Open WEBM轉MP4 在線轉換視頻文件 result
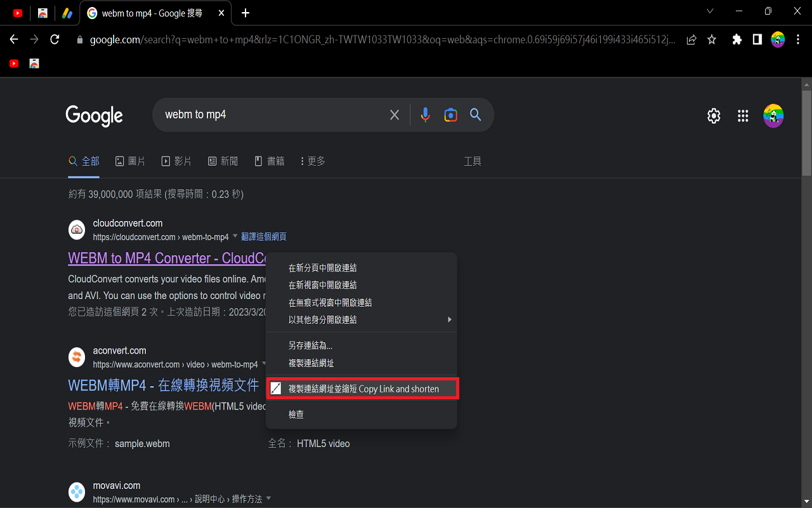812x508 pixels. click(164, 385)
